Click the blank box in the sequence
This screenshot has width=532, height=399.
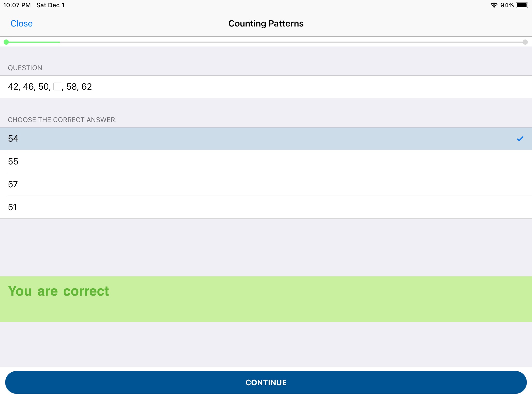coord(57,87)
